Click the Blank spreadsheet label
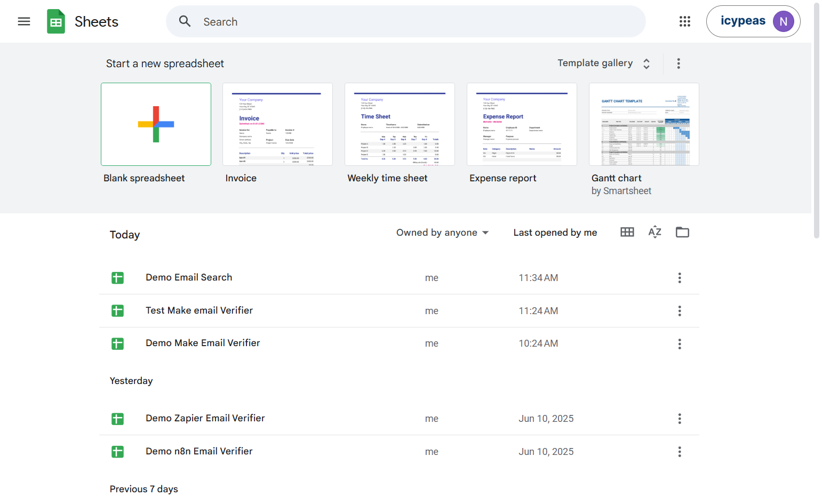The width and height of the screenshot is (822, 504). click(x=144, y=178)
